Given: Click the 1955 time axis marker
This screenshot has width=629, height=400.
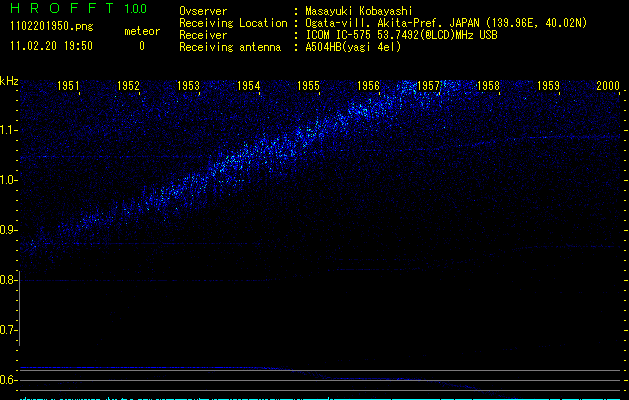Looking at the screenshot, I should (308, 86).
